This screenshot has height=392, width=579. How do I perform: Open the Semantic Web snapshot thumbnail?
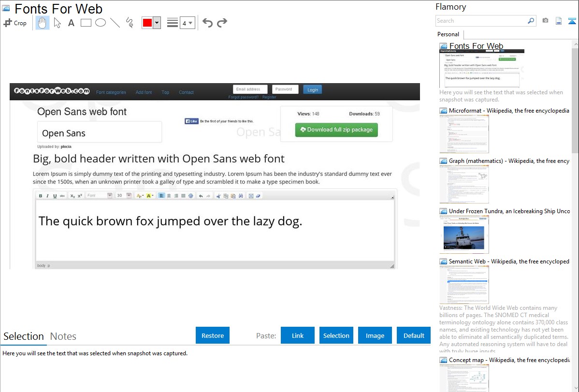pos(464,285)
